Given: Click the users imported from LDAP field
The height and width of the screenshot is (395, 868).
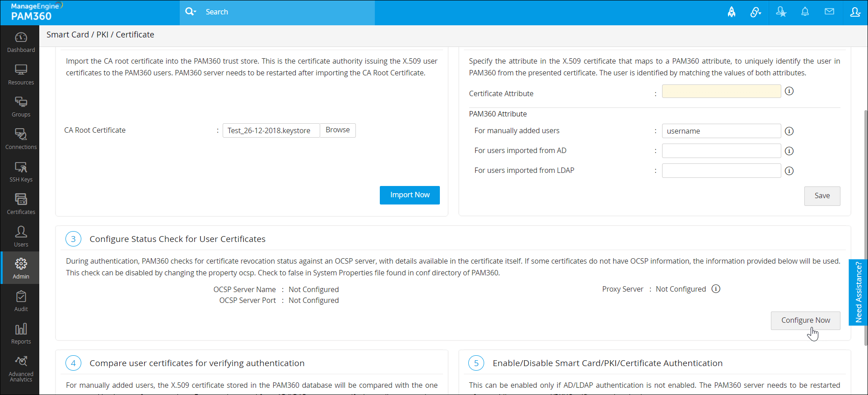Looking at the screenshot, I should [721, 171].
